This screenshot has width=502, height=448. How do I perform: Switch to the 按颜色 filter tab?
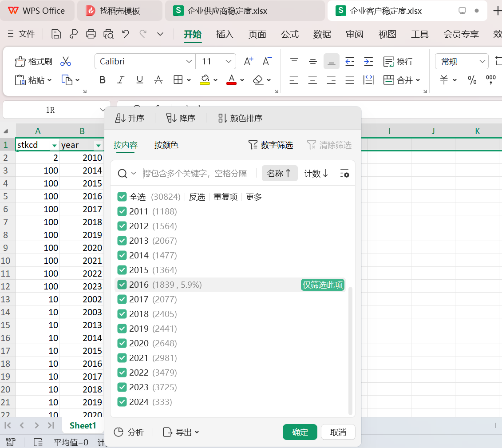pos(166,145)
